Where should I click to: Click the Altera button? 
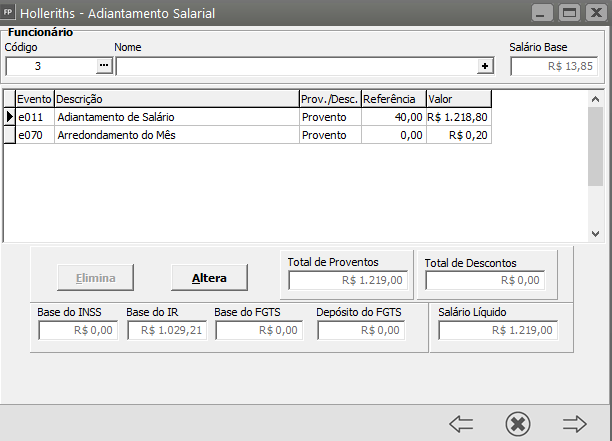(x=209, y=277)
